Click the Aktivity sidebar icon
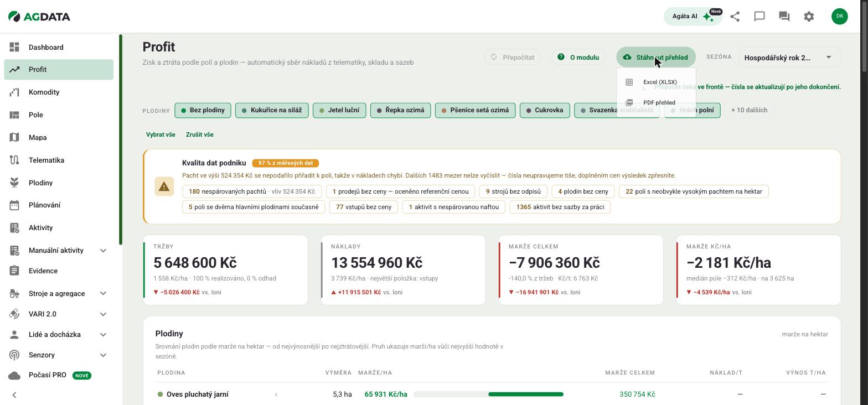This screenshot has height=405, width=868. [x=14, y=227]
